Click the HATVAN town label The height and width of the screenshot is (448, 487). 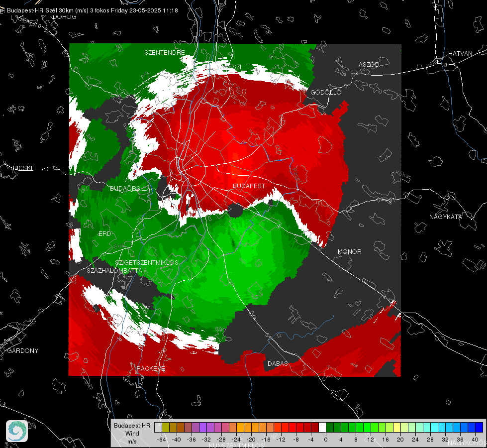(460, 53)
